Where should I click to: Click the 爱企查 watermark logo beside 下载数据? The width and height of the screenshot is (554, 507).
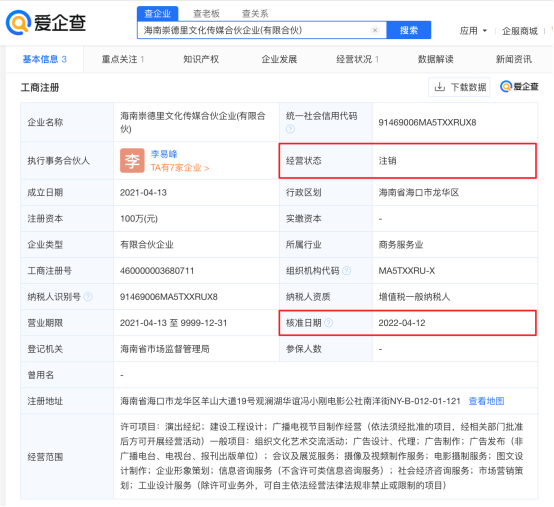[519, 87]
